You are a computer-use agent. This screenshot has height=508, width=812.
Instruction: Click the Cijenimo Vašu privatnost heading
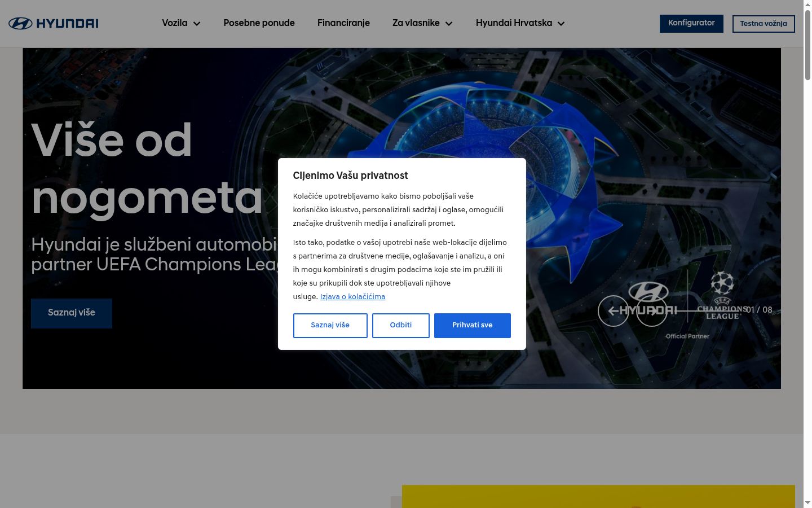click(350, 176)
